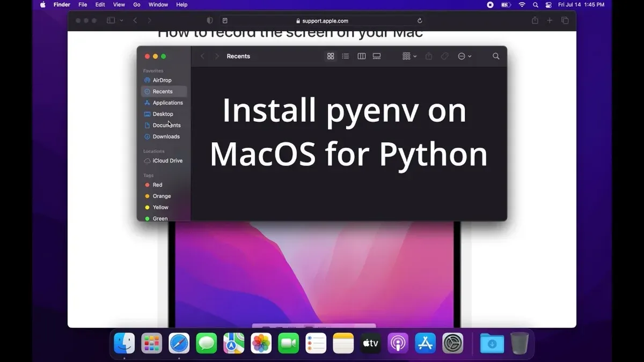Open the View menu

(x=119, y=5)
